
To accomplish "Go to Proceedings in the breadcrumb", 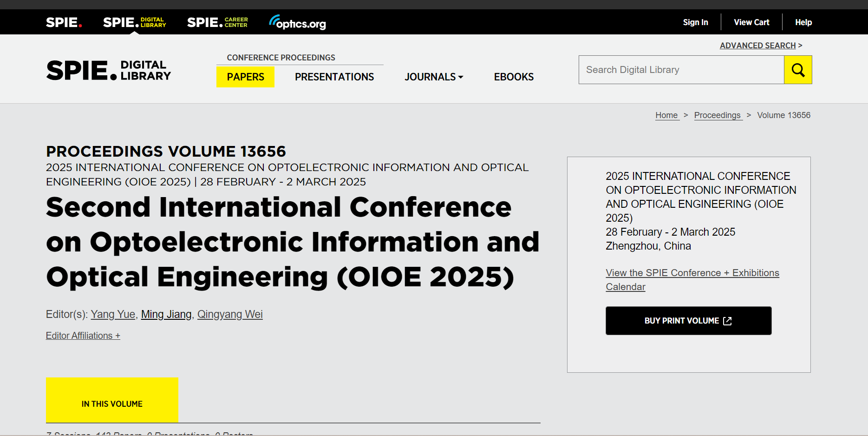I will pyautogui.click(x=717, y=115).
